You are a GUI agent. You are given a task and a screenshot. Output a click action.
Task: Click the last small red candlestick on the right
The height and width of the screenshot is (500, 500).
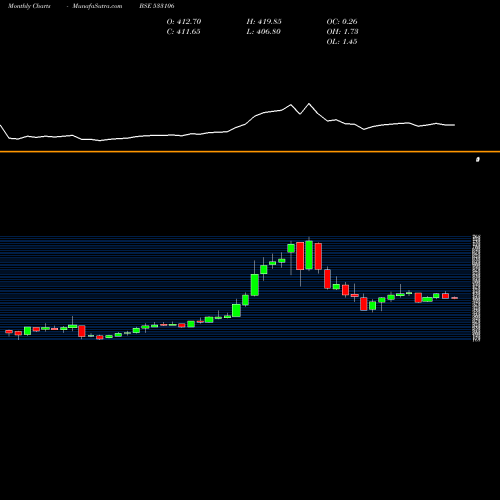click(x=455, y=298)
